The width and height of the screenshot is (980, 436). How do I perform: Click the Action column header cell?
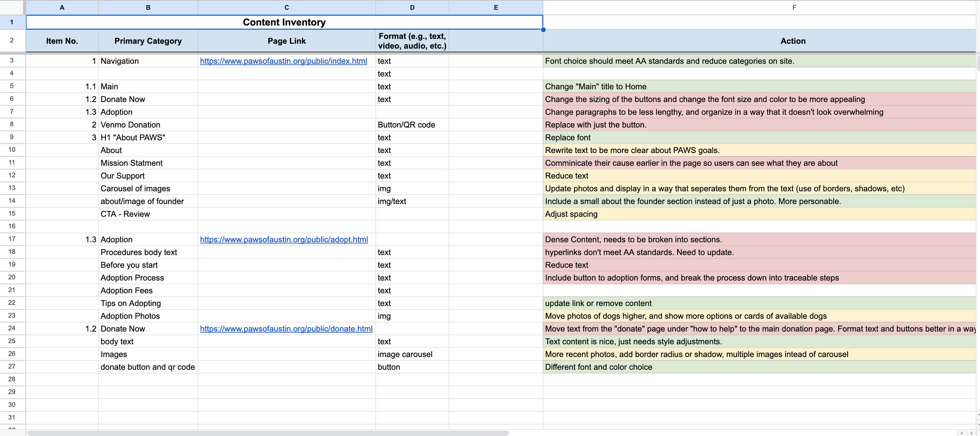(793, 41)
